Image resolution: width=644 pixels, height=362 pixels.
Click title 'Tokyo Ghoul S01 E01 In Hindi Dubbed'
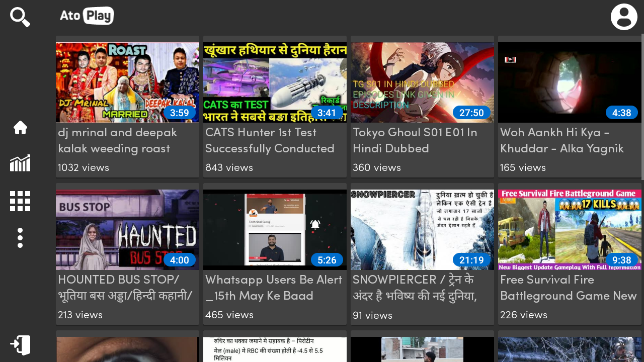click(415, 140)
